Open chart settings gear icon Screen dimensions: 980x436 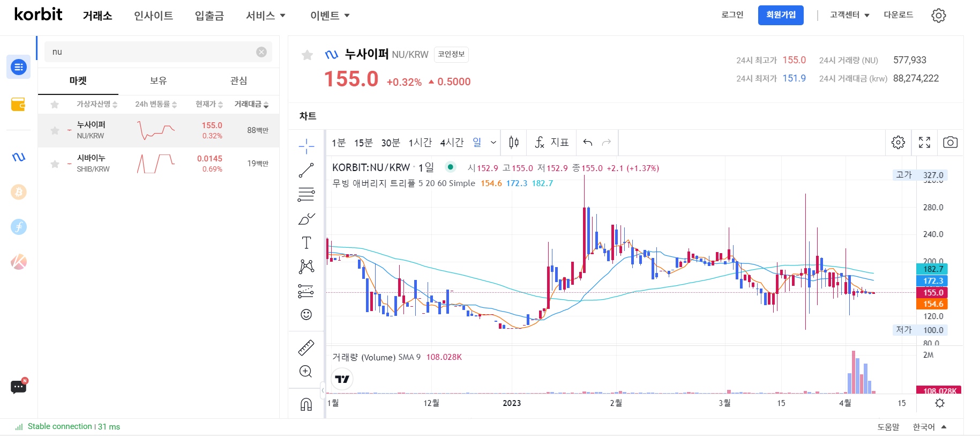(x=899, y=142)
